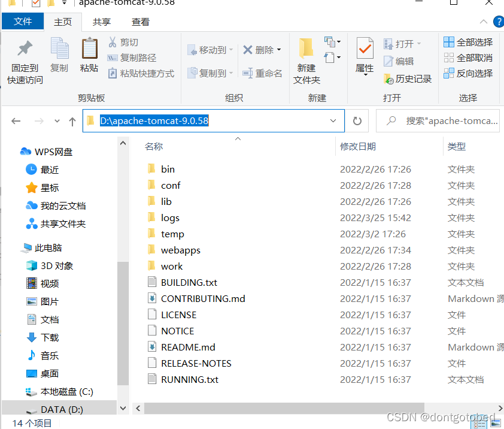Sort by the 类型 (Type) column header

coord(457,147)
